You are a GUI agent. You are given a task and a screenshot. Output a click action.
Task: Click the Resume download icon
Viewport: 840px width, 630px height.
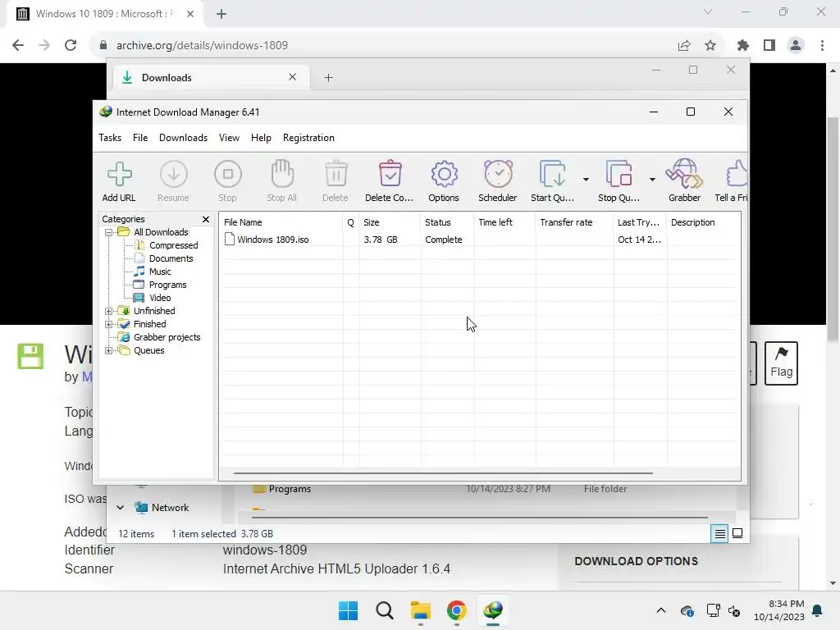(x=173, y=180)
